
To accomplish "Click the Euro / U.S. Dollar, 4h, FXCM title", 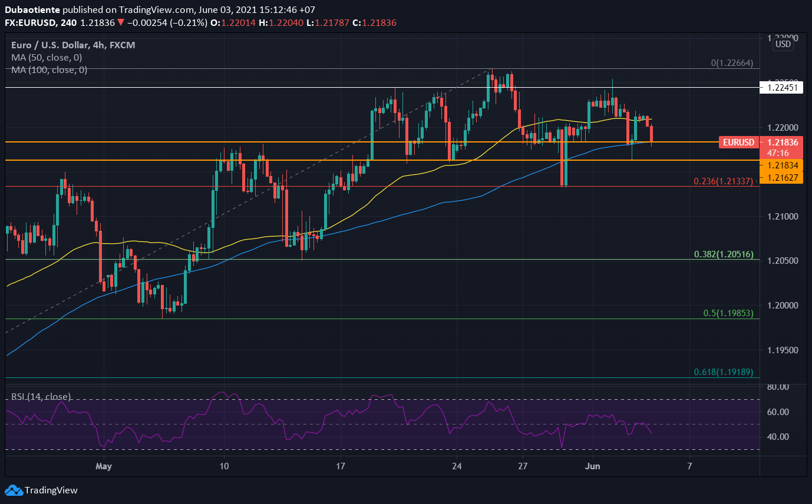I will (x=73, y=45).
